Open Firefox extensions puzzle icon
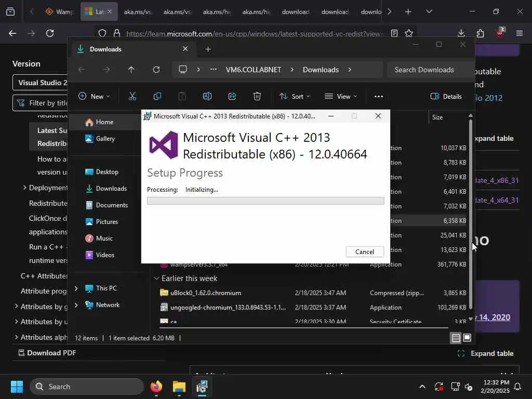Image resolution: width=532 pixels, height=399 pixels. pyautogui.click(x=480, y=33)
